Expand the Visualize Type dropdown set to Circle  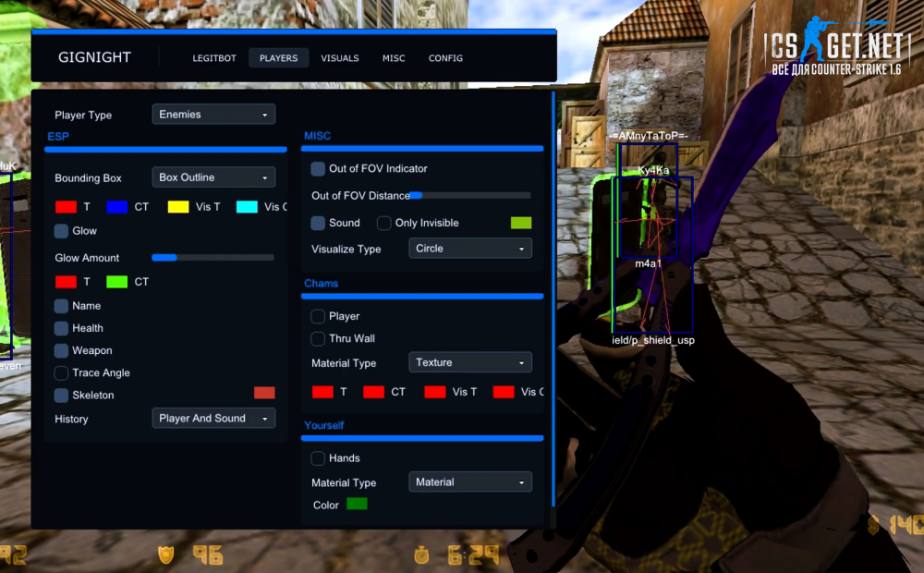coord(470,249)
